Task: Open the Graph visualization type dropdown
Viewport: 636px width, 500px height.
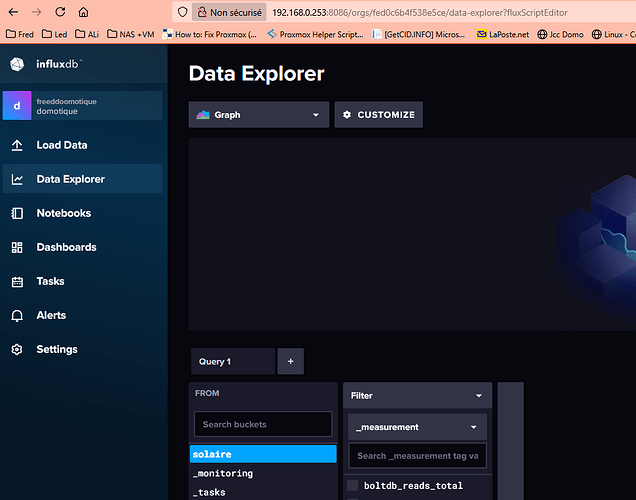Action: [x=259, y=115]
